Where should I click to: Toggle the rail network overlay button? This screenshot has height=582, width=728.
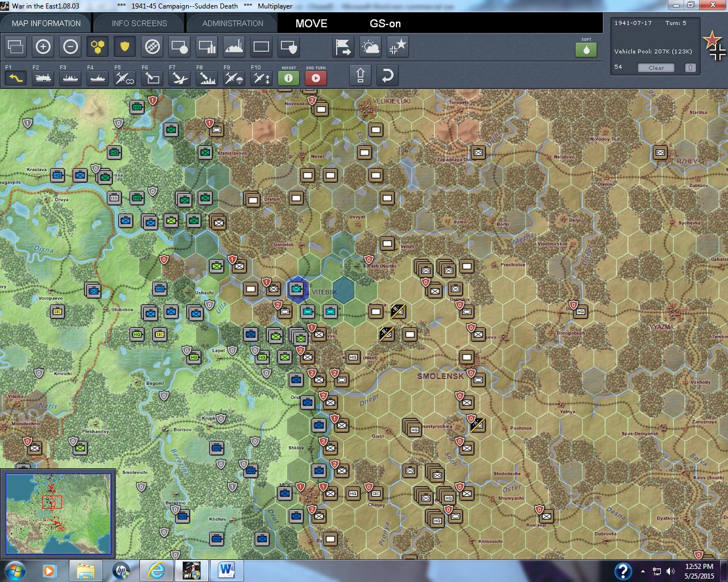click(x=152, y=47)
